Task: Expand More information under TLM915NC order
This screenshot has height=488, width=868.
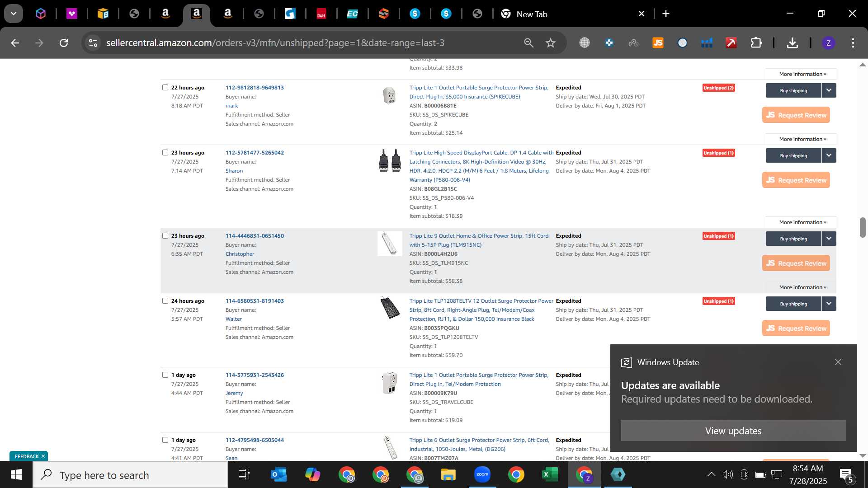Action: tap(801, 287)
